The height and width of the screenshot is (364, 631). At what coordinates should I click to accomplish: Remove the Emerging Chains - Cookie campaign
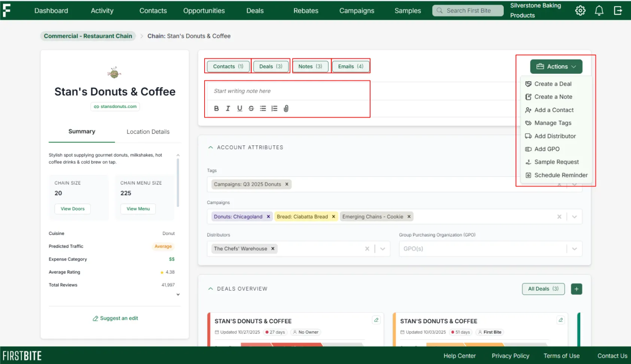coord(409,217)
